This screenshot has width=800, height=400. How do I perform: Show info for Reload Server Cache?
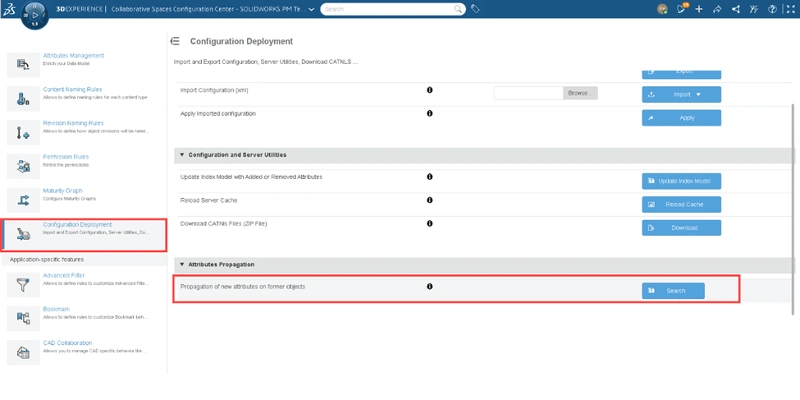tap(430, 200)
